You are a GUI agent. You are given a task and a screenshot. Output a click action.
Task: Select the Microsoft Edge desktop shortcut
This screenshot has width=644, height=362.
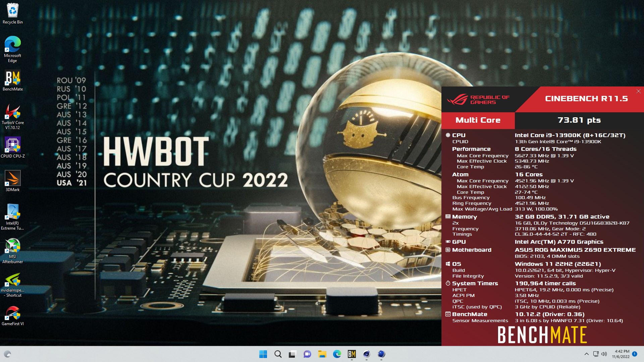(x=13, y=49)
